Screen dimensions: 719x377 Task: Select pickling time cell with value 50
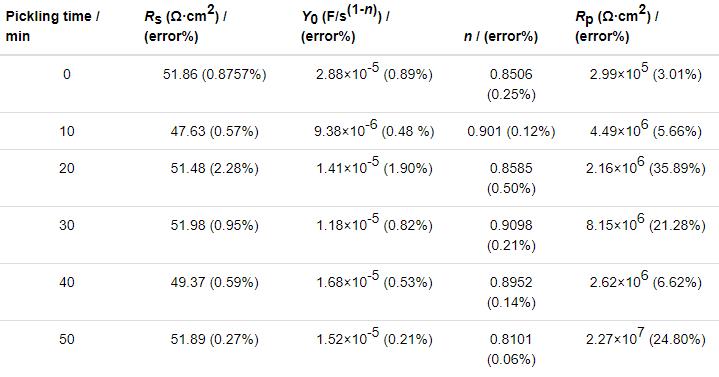[x=67, y=339]
